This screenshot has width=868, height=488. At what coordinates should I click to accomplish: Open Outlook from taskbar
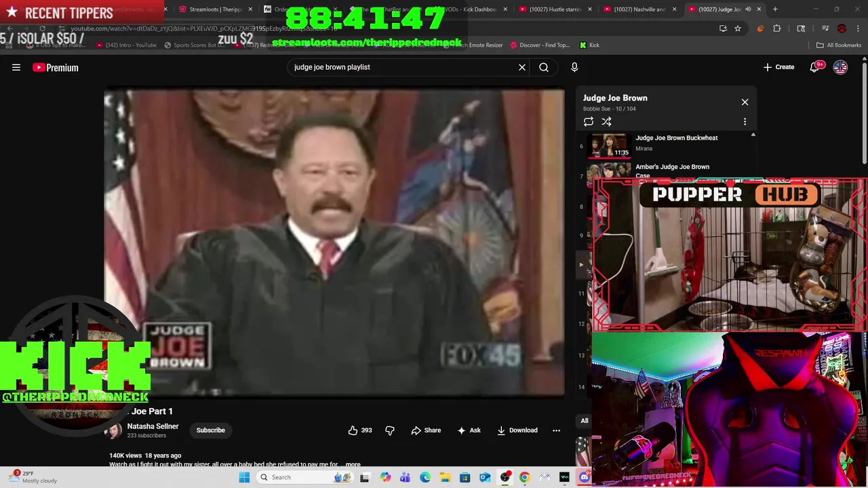485,477
